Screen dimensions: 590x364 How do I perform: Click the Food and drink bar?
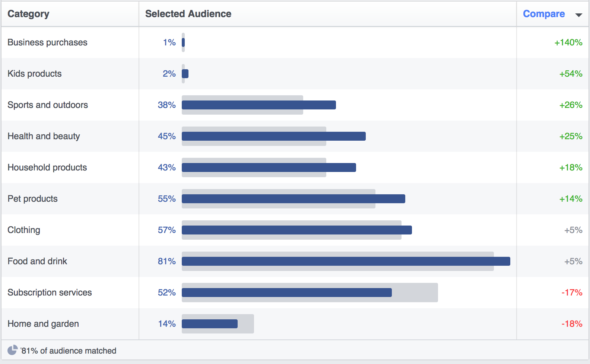(x=346, y=261)
